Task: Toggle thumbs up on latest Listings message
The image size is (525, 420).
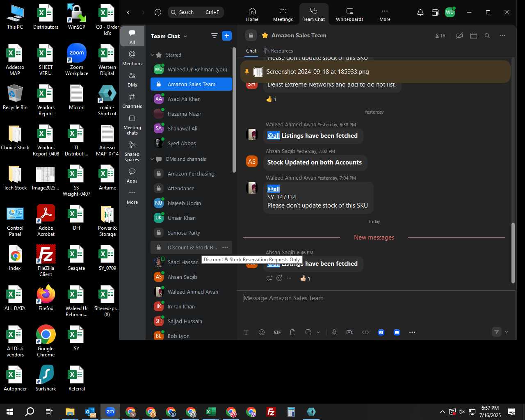Action: pos(305,278)
